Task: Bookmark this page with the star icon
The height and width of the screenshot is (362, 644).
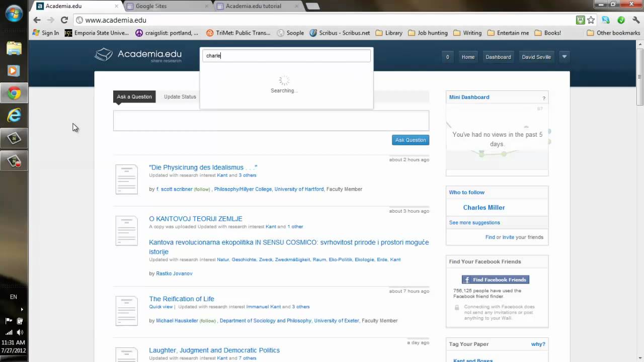Action: [591, 20]
